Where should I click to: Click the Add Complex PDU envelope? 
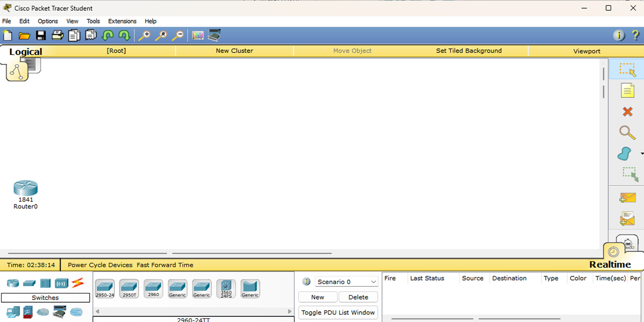[x=627, y=218]
